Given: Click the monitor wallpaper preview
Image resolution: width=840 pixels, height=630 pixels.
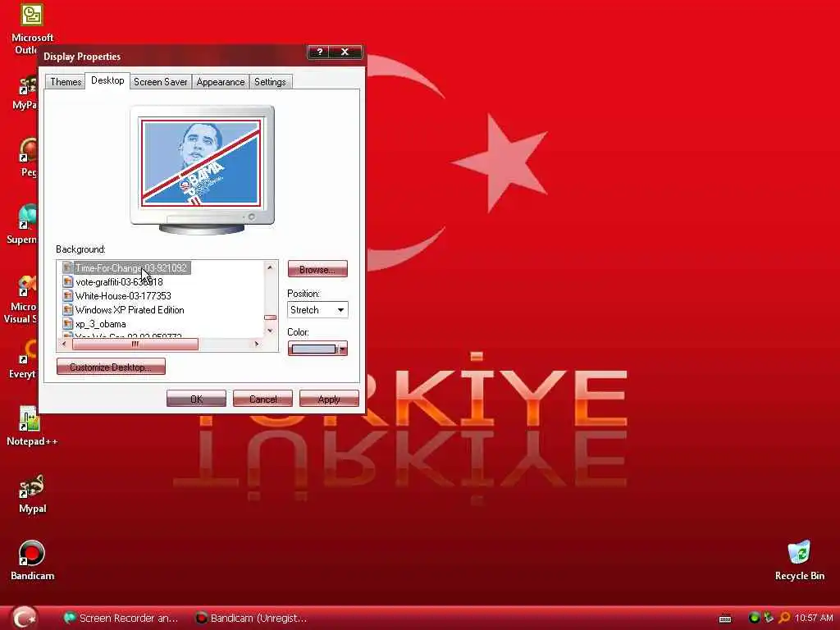Looking at the screenshot, I should click(201, 163).
